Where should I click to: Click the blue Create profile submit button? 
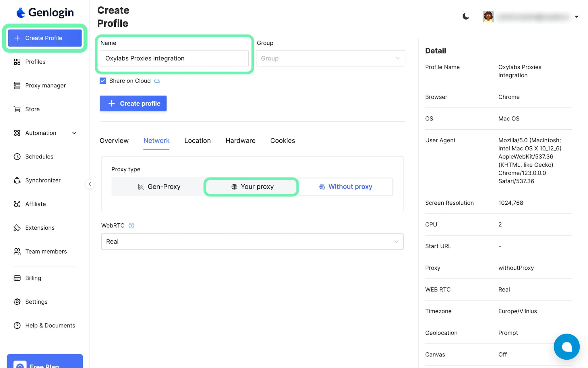coord(133,103)
